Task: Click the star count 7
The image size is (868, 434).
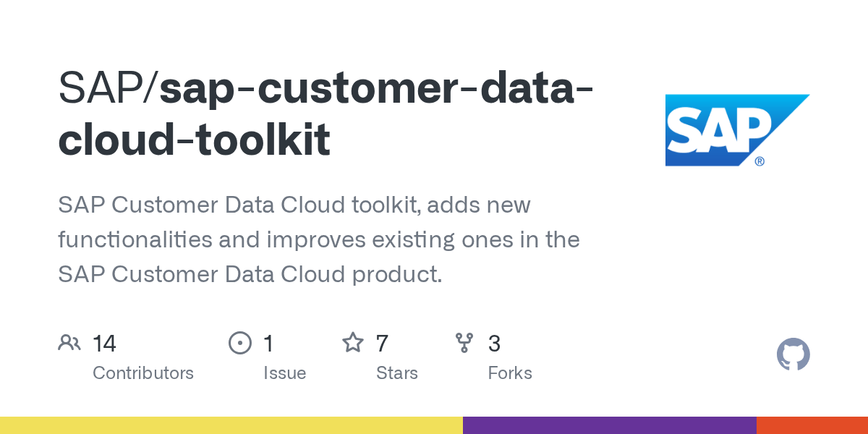Action: coord(382,344)
